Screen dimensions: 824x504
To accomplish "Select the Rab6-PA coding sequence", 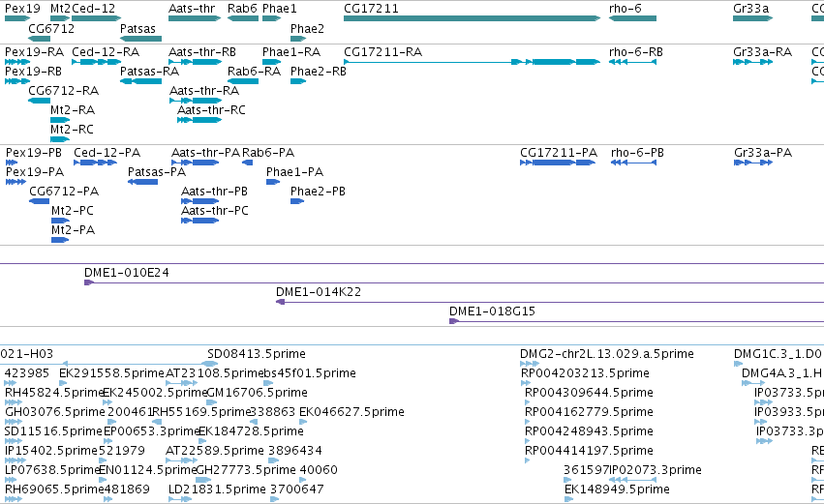I will coord(248,163).
